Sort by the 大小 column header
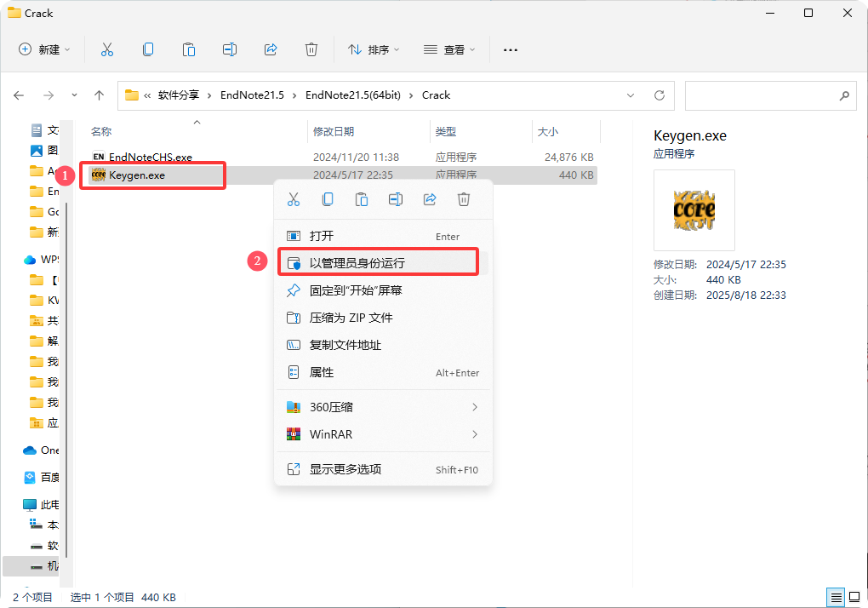The width and height of the screenshot is (868, 608). coord(547,132)
